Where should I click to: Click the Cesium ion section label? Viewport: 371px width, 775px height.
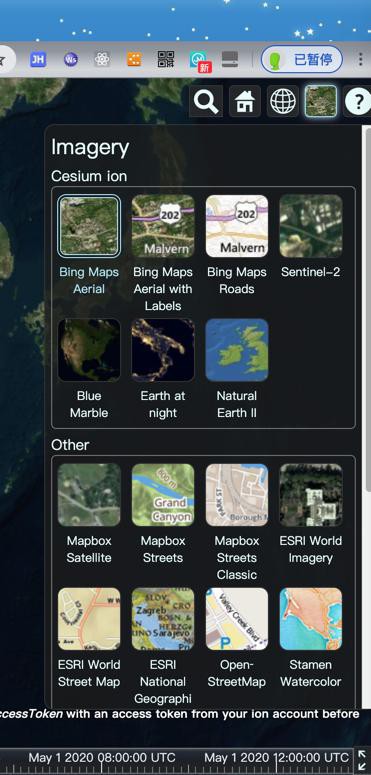coord(89,176)
